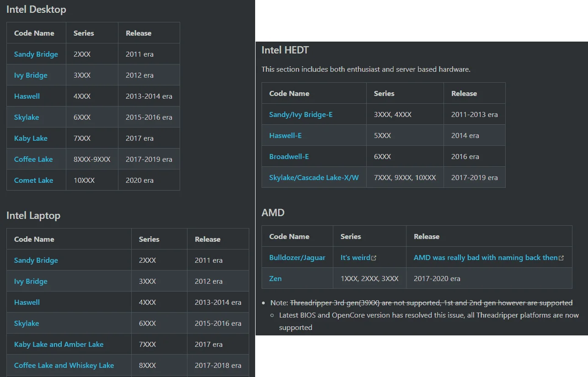
Task: Select the 2017-2019 era cell in Intel Desktop
Action: pos(149,159)
